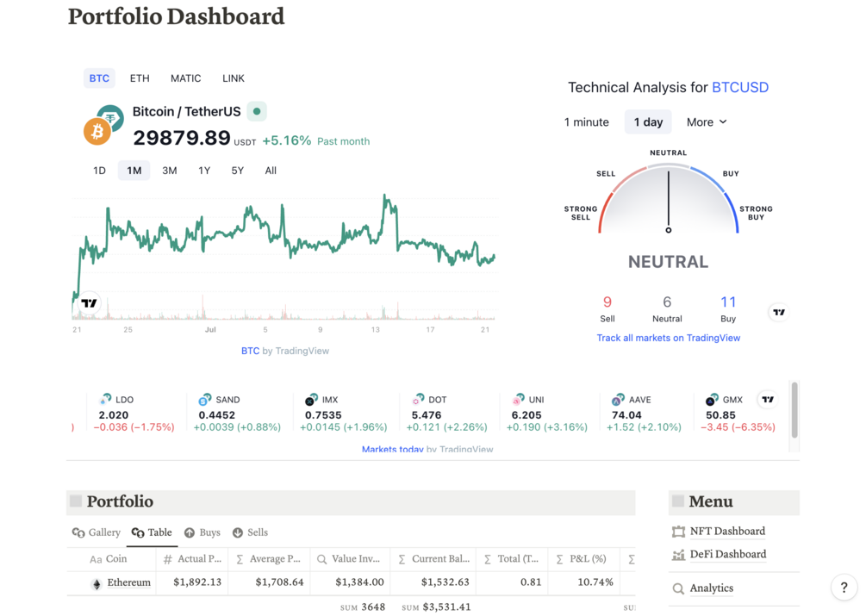The width and height of the screenshot is (866, 616).
Task: Click the Menu heading square icon
Action: click(677, 501)
